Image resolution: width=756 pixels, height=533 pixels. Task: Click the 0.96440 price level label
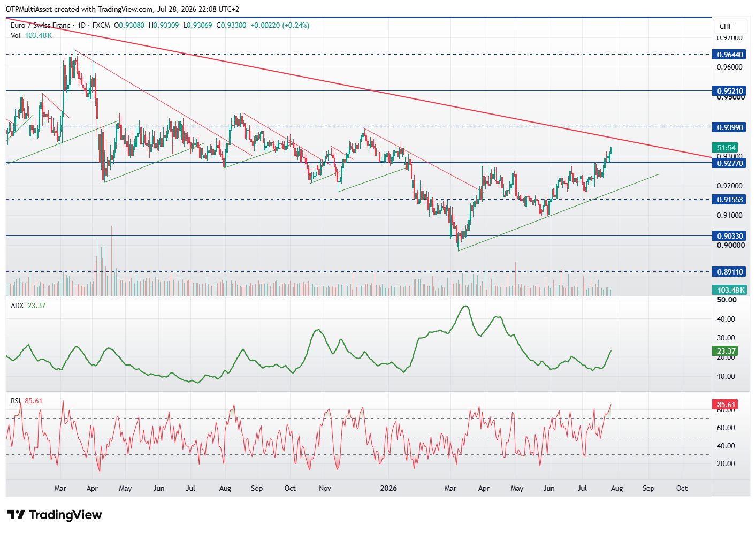tap(730, 55)
